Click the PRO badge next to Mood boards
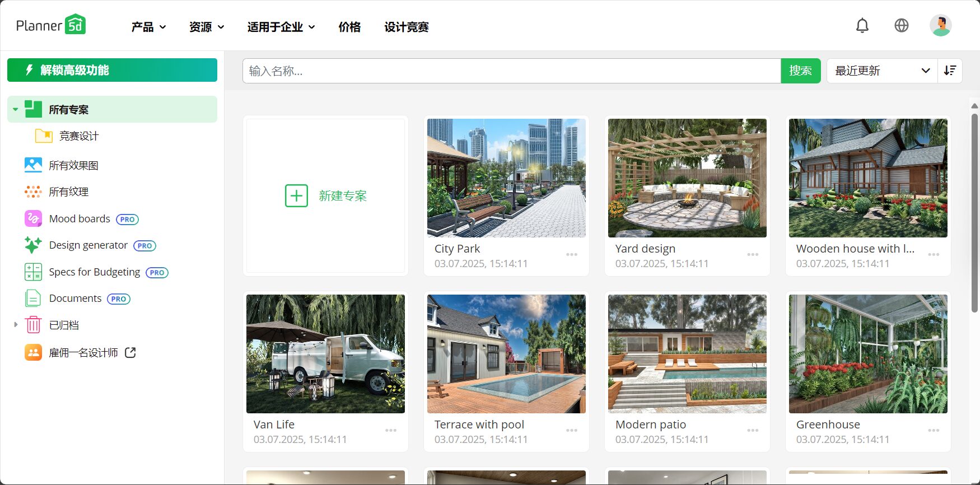 pyautogui.click(x=127, y=219)
